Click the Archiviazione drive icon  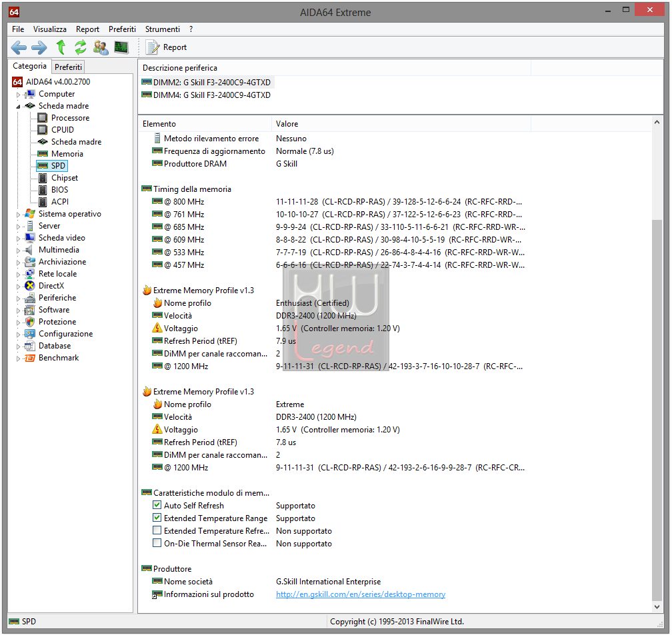pos(29,262)
